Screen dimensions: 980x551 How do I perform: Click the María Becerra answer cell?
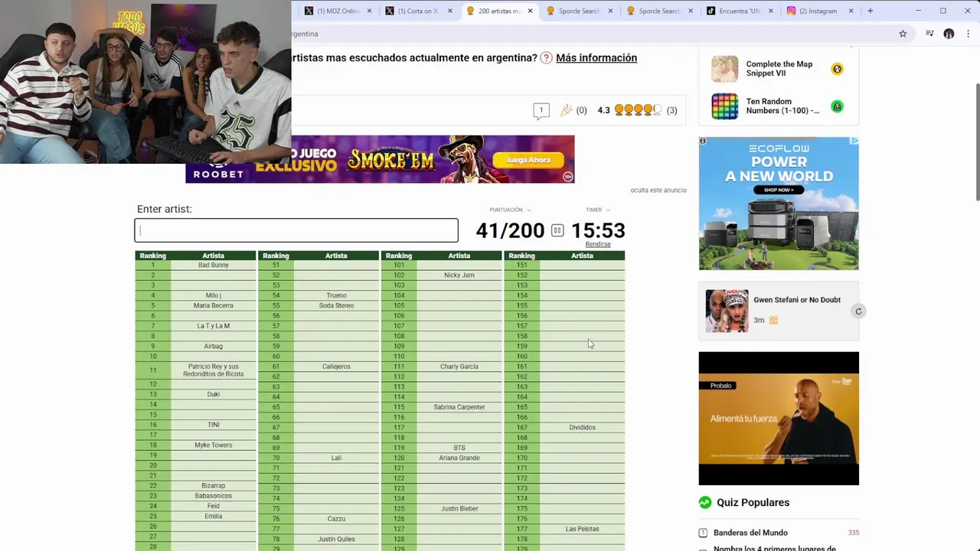click(214, 305)
